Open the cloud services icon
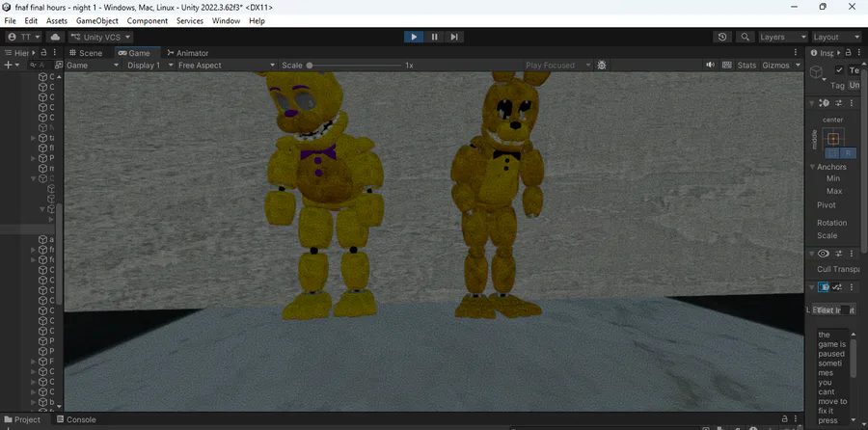Image resolution: width=868 pixels, height=430 pixels. [x=55, y=37]
